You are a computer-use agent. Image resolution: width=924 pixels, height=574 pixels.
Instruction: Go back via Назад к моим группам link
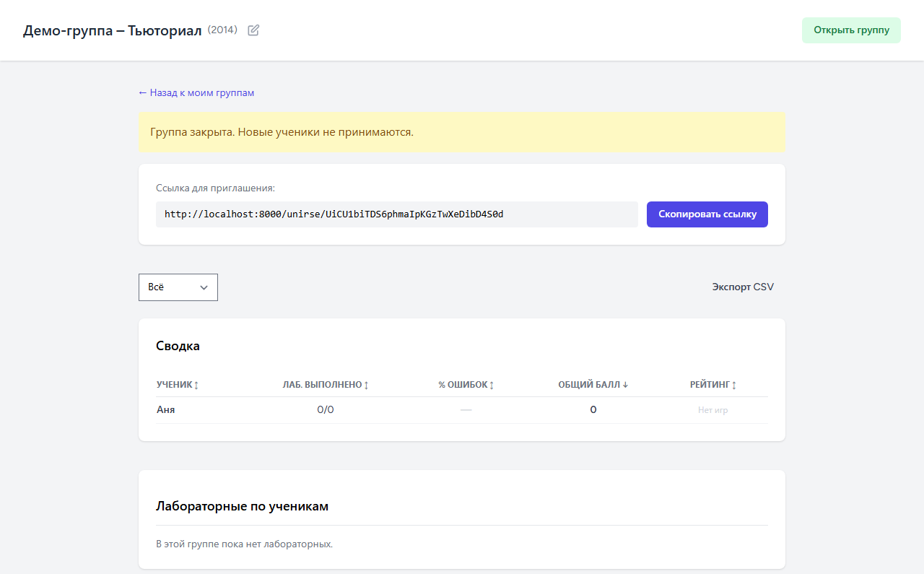point(196,92)
